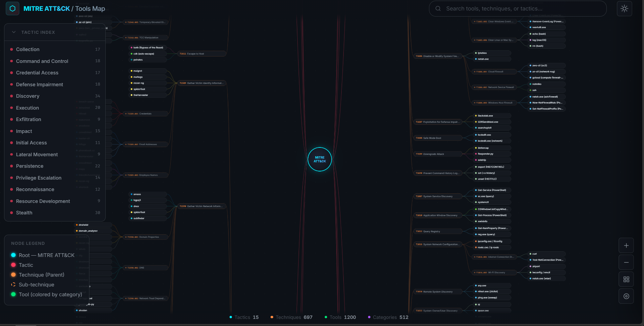Click the T1611 Escape to Host node
Image resolution: width=644 pixels, height=326 pixels.
[202, 54]
